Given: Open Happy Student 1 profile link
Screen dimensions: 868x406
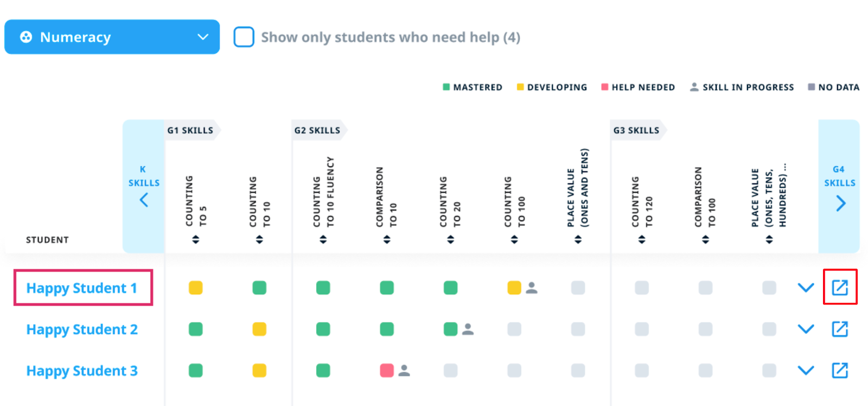Looking at the screenshot, I should pos(82,288).
